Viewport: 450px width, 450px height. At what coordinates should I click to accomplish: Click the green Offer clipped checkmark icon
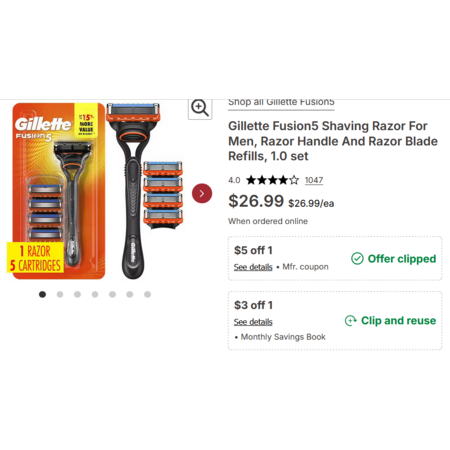coord(357,259)
